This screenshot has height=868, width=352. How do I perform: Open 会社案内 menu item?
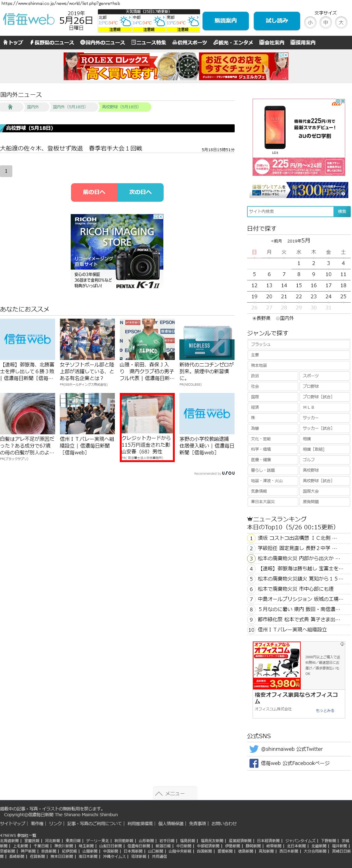tap(272, 43)
